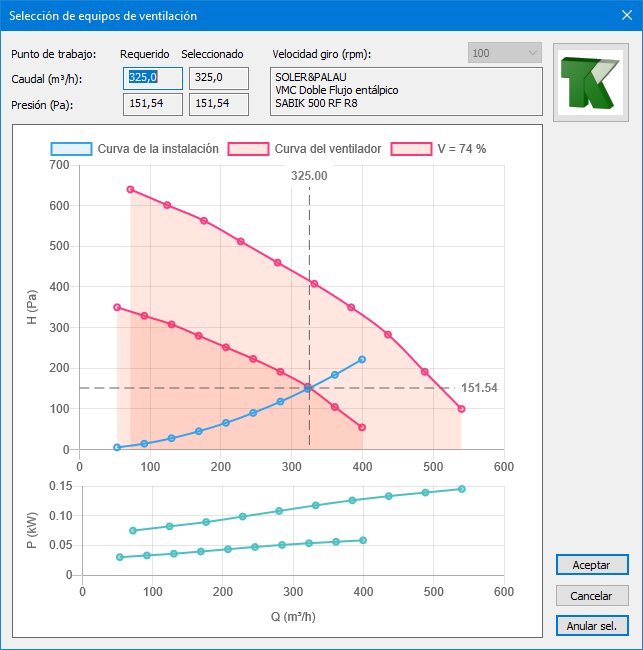Click the working point where dashed lines cross

click(x=309, y=388)
